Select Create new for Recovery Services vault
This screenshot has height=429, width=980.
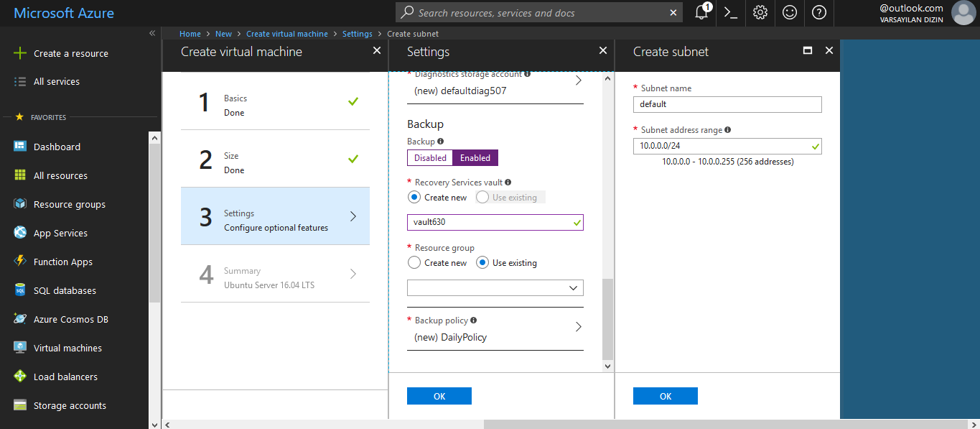coord(414,197)
